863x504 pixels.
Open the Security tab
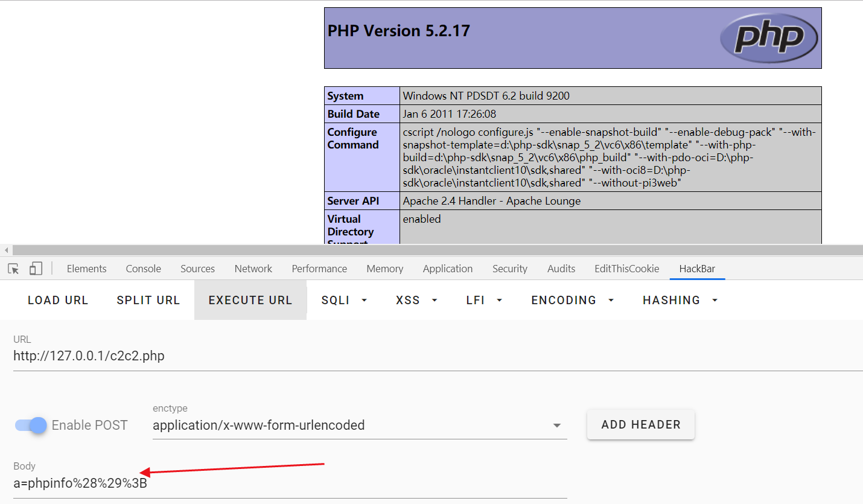click(509, 269)
